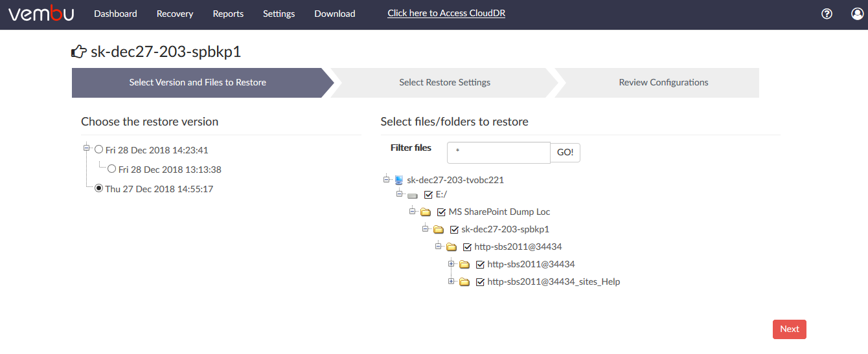
Task: Click the folder icon of http-sbs2011@34434_sites_Help
Action: [464, 282]
